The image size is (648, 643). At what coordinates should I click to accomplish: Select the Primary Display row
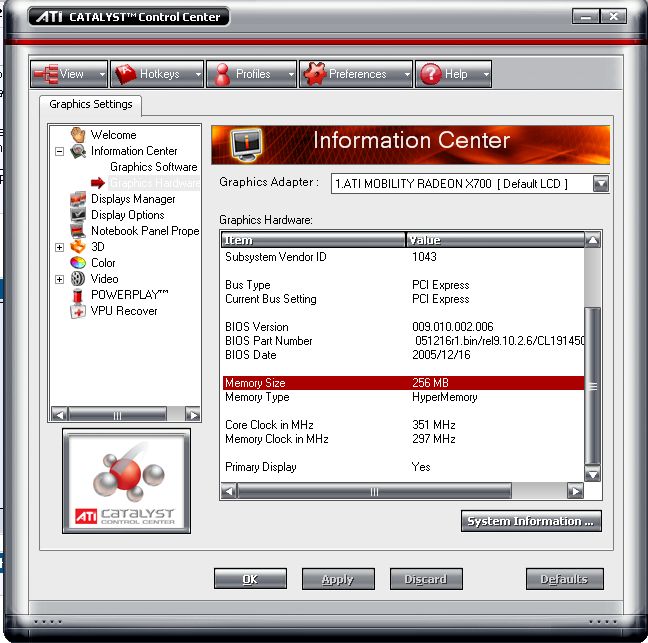(403, 467)
